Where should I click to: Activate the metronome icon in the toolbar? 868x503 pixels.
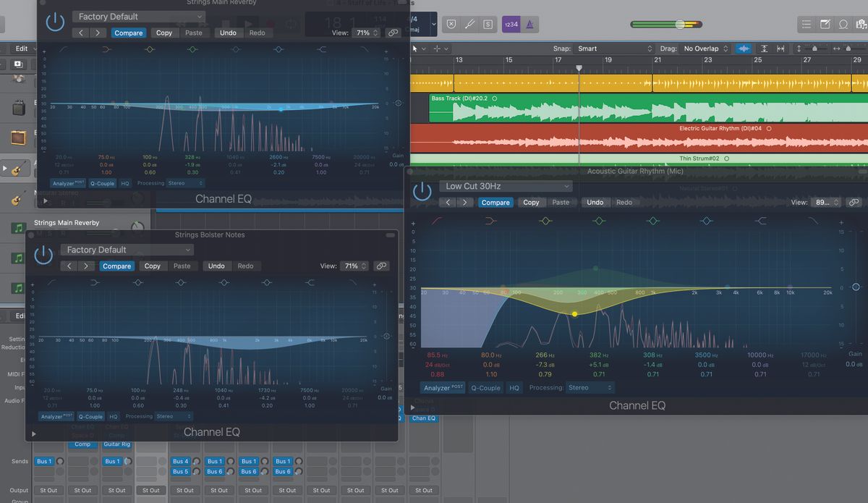[x=530, y=24]
